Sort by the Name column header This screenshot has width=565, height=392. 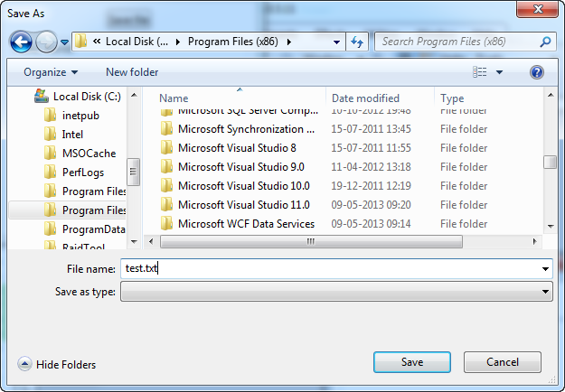point(174,98)
